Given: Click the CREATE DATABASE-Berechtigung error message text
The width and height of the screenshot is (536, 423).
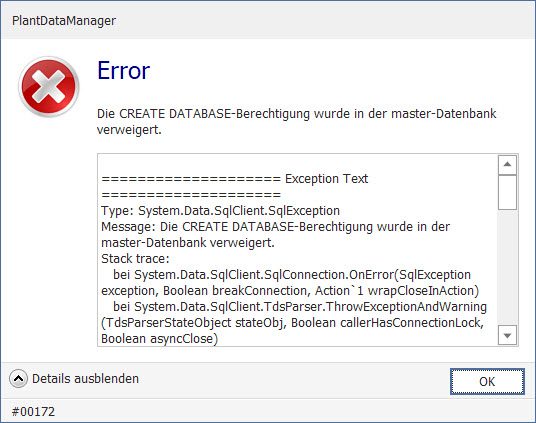Looking at the screenshot, I should point(296,121).
